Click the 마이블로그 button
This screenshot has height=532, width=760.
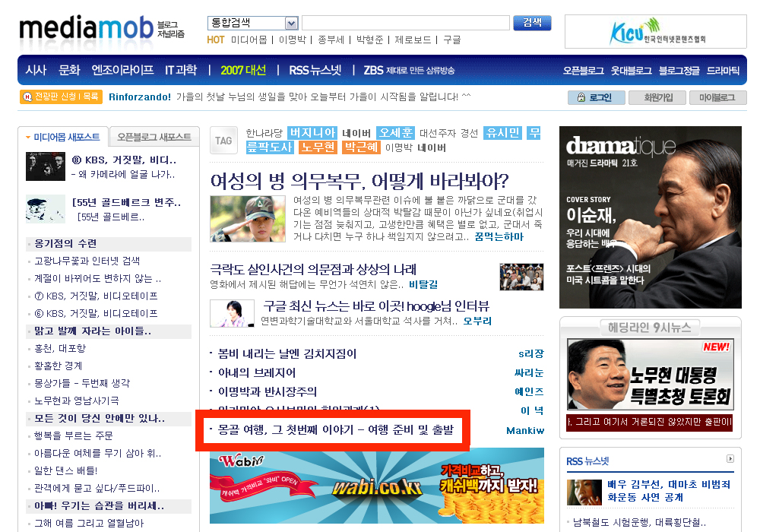[717, 97]
